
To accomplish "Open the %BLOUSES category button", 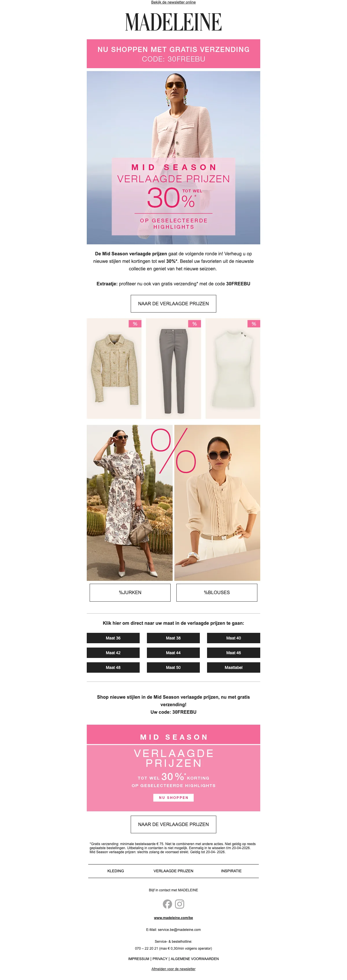I will tap(217, 592).
